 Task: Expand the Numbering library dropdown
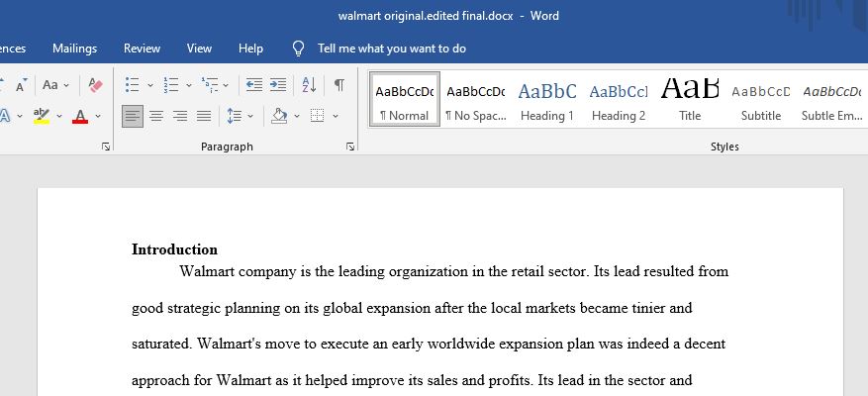tap(189, 85)
